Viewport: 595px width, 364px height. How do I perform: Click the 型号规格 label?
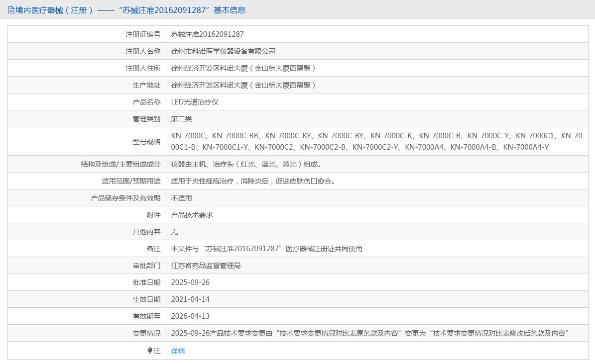coord(146,141)
